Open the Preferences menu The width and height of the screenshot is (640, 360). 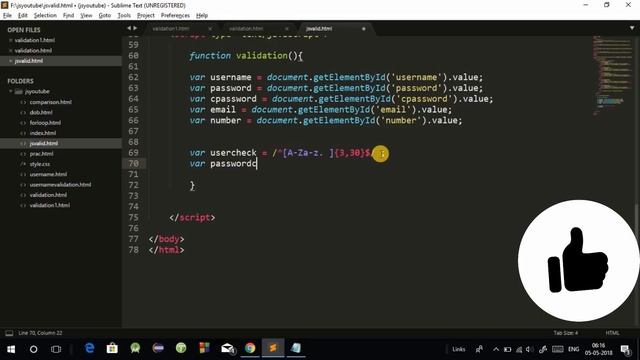175,16
